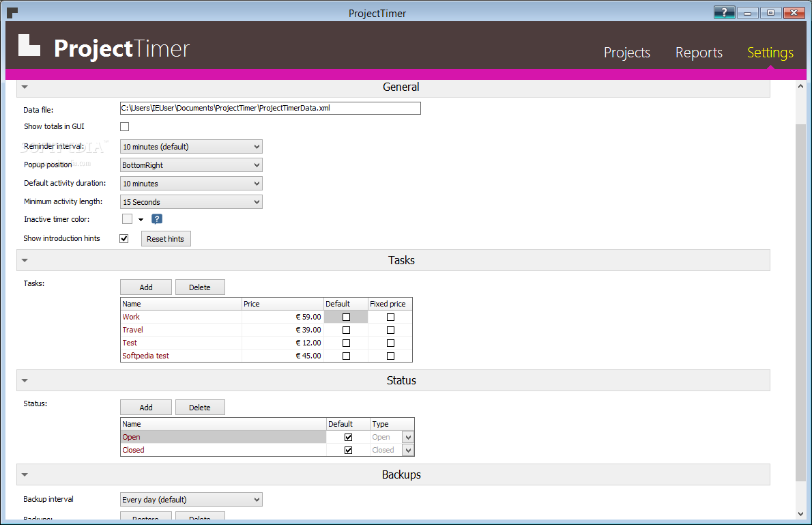Open Type dropdown for Open status
This screenshot has height=525, width=812.
click(408, 438)
